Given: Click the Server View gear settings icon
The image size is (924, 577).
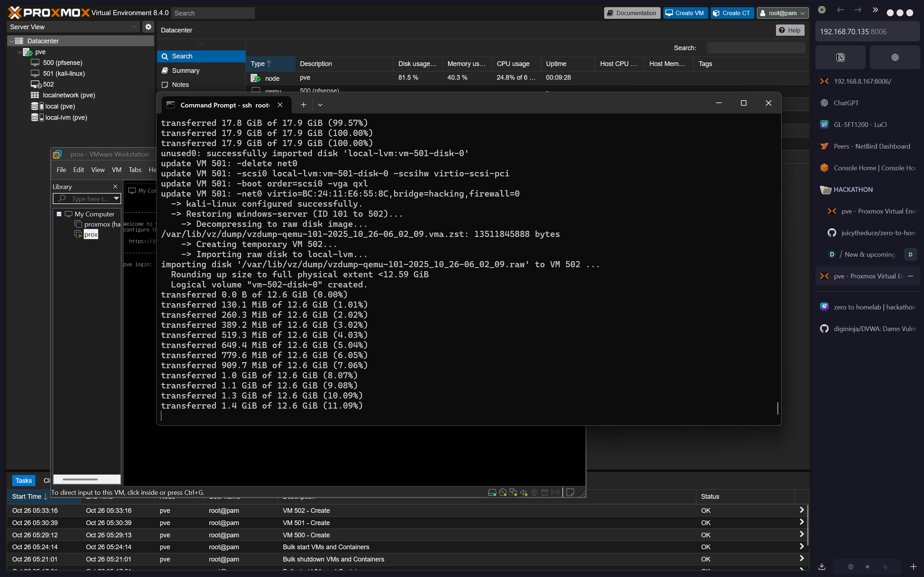Looking at the screenshot, I should (x=148, y=27).
